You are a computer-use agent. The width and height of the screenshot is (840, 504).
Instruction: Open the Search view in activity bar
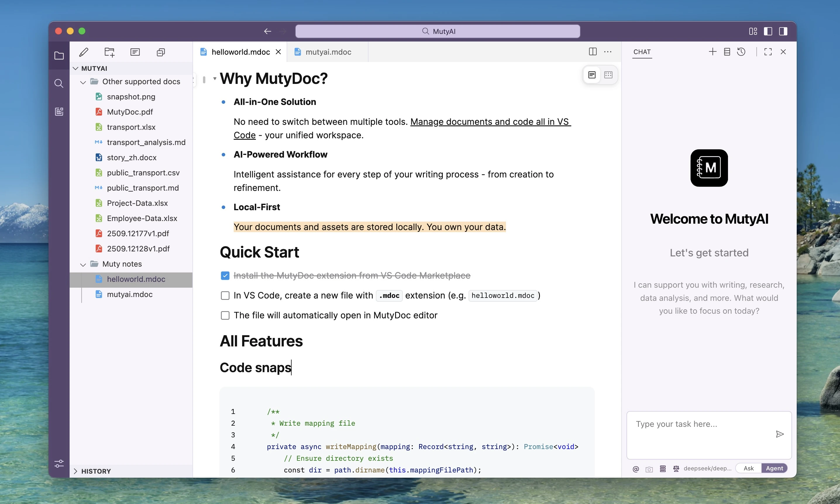click(x=59, y=84)
